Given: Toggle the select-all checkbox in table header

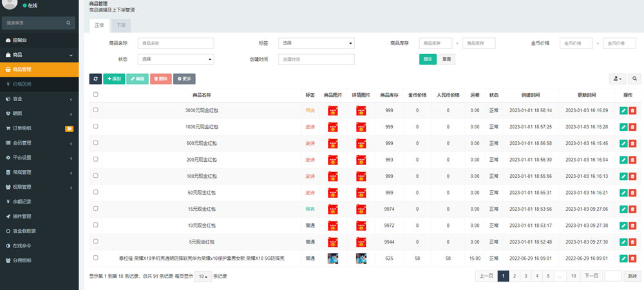Looking at the screenshot, I should tap(96, 94).
